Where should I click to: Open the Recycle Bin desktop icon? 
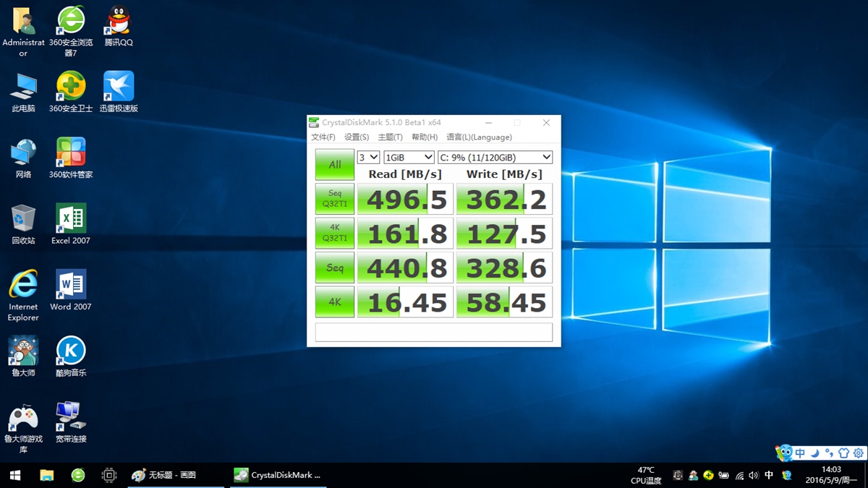23,219
